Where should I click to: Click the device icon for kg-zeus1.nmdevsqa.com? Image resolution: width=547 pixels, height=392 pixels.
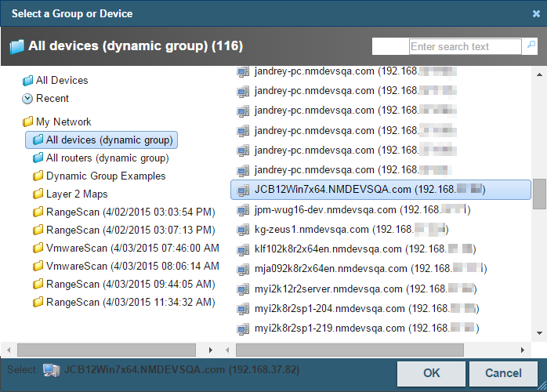(243, 230)
